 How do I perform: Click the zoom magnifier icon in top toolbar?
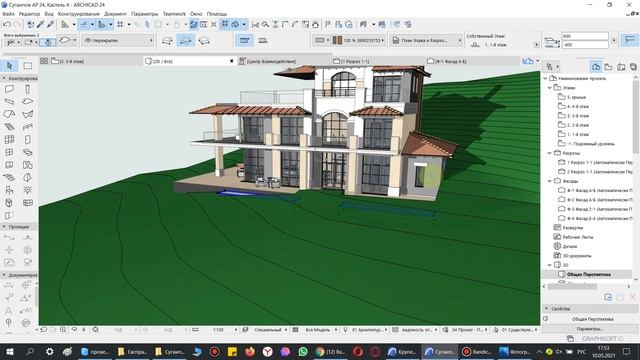pyautogui.click(x=265, y=25)
